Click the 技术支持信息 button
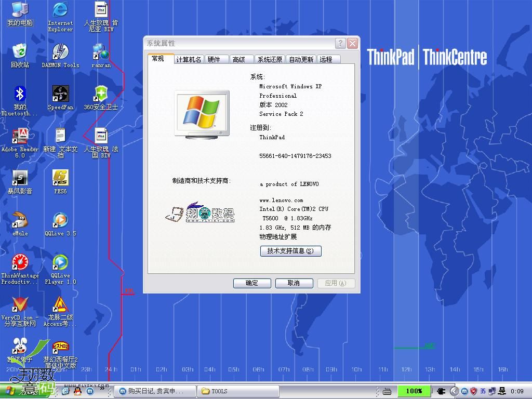This screenshot has height=399, width=532. [291, 251]
